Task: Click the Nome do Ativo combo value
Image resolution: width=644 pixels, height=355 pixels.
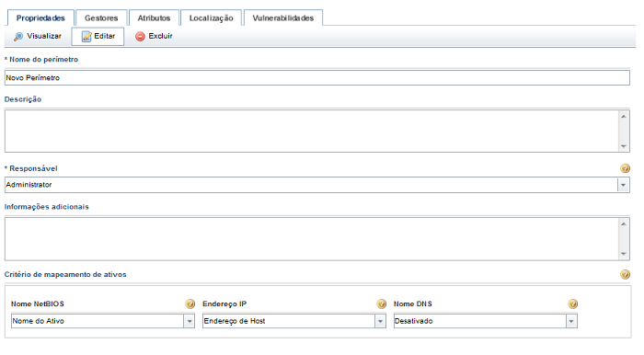Action: point(39,321)
